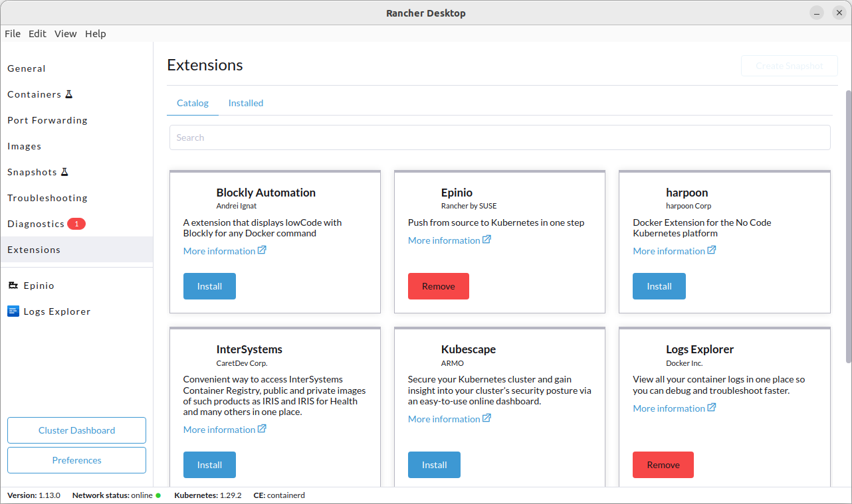Click Kubernetes: 1.29.2 in status bar
This screenshot has height=504, width=852.
tap(208, 495)
